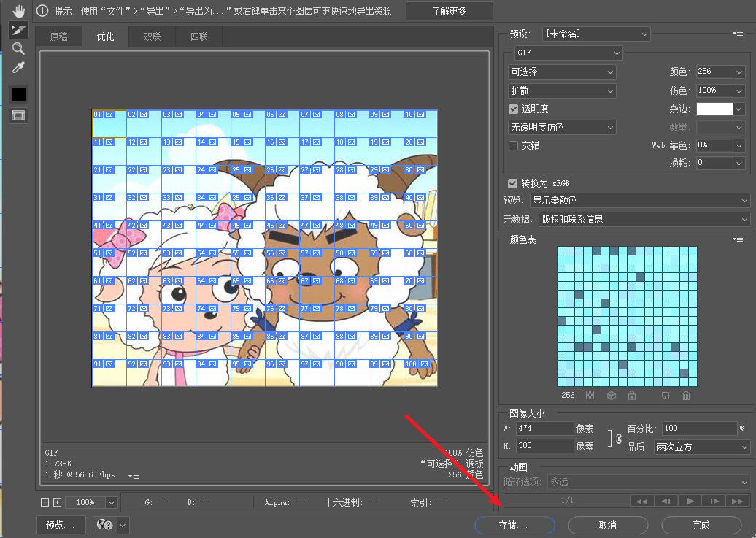Screen dimensions: 756x538
Task: Click the 百分比 field showing 100
Action: coord(700,429)
